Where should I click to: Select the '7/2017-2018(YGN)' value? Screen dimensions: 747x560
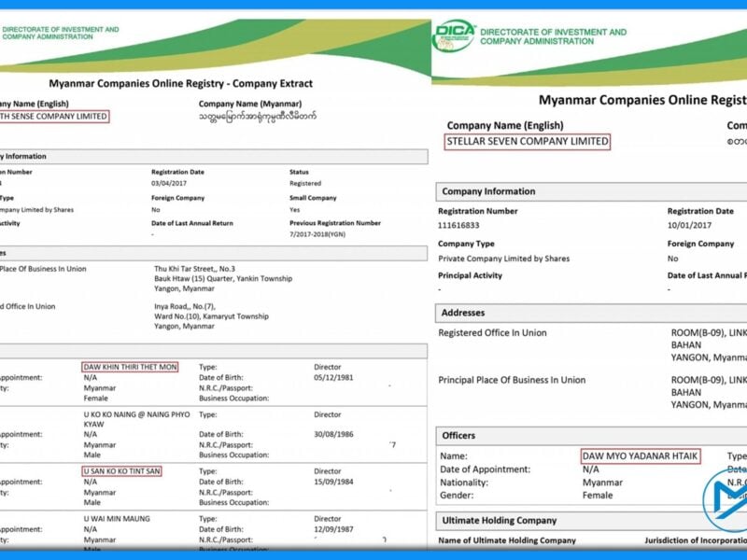pyautogui.click(x=317, y=234)
